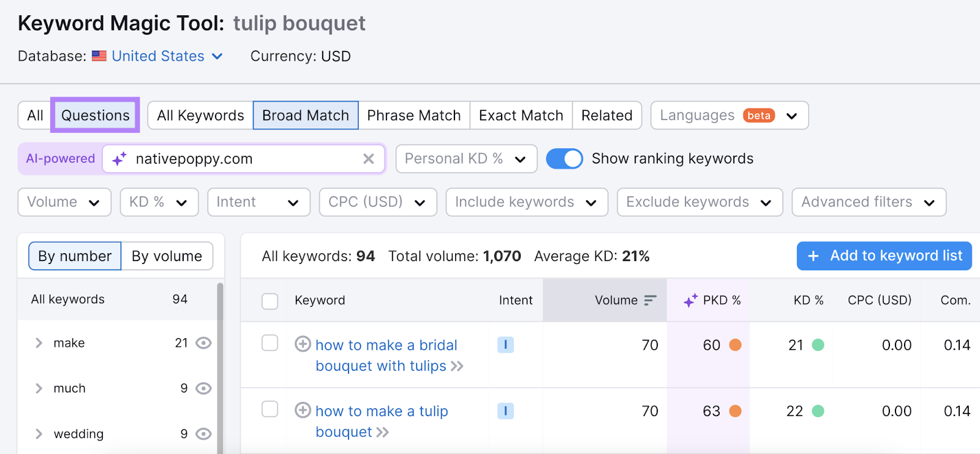Switch to the Questions tab
Viewport: 980px width, 454px height.
tap(95, 115)
